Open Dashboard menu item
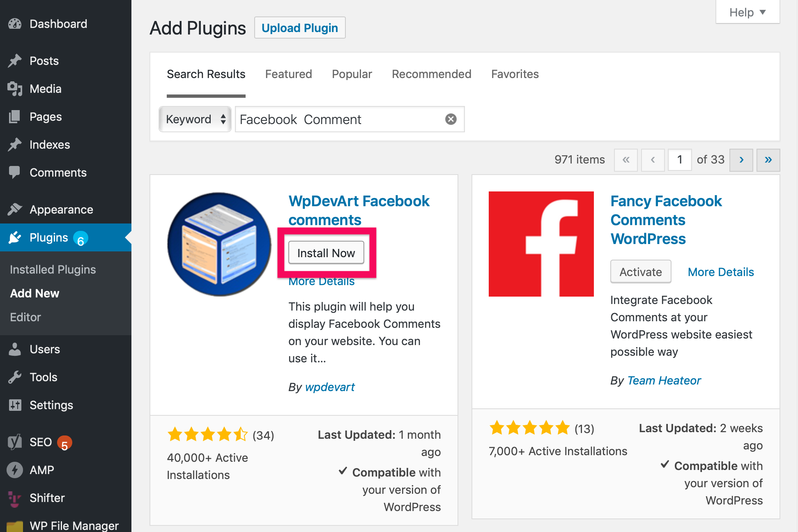The height and width of the screenshot is (532, 798). click(x=66, y=24)
